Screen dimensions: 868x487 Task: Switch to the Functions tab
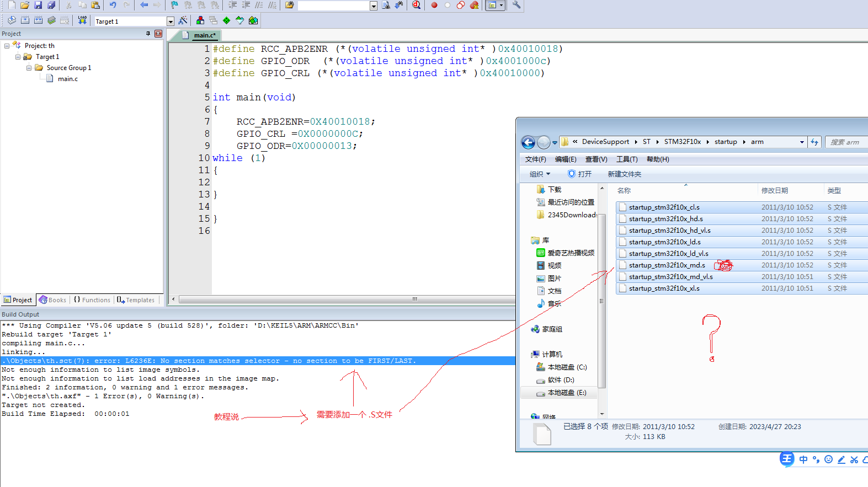coord(92,300)
